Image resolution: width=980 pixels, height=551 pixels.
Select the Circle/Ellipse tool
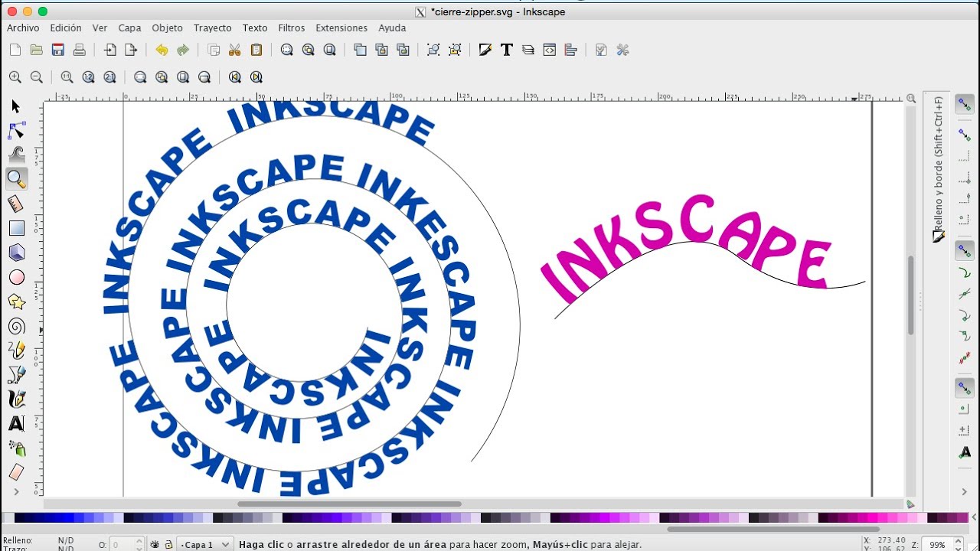pos(16,277)
